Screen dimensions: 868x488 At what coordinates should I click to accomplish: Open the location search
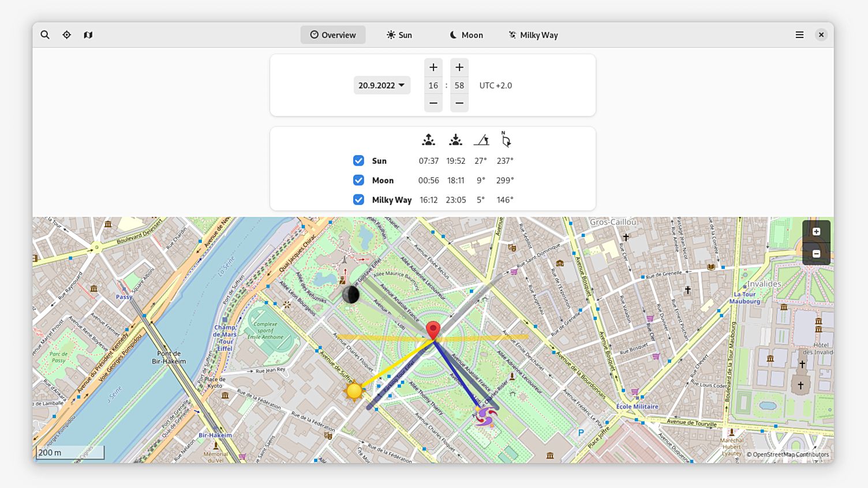point(44,35)
